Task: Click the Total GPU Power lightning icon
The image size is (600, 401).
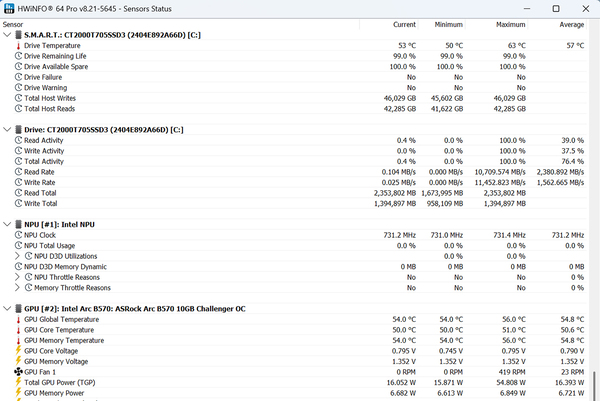Action: click(x=18, y=382)
